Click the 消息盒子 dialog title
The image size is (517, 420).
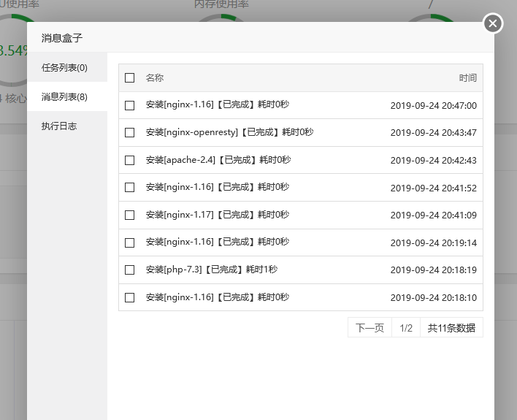click(x=62, y=38)
